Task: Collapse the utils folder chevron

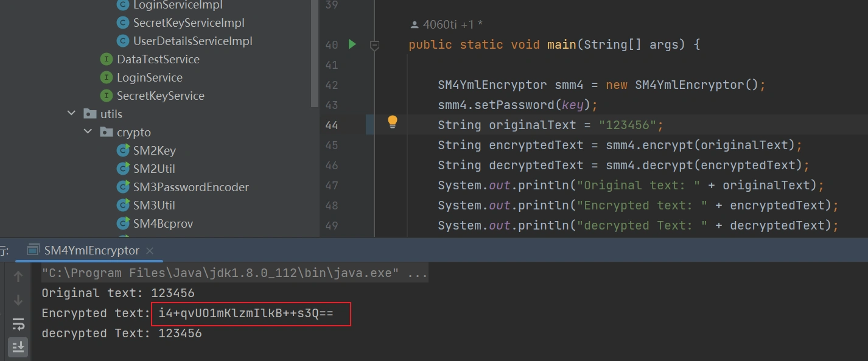Action: (72, 114)
